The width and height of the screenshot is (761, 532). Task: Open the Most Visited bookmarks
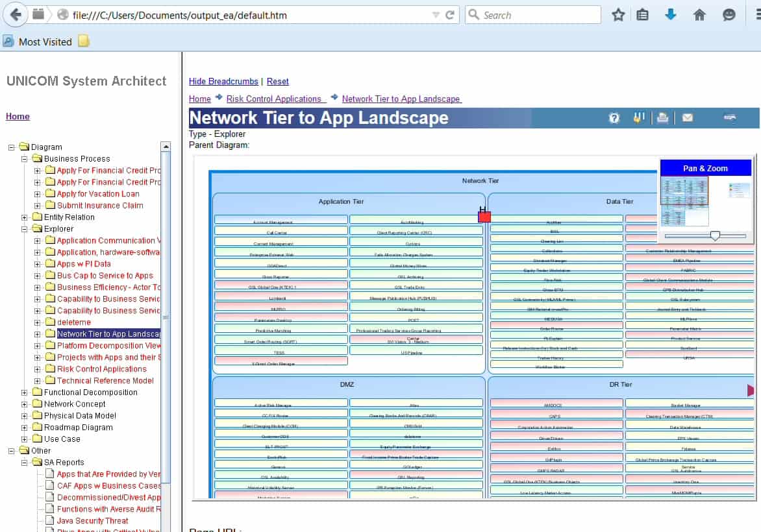38,42
